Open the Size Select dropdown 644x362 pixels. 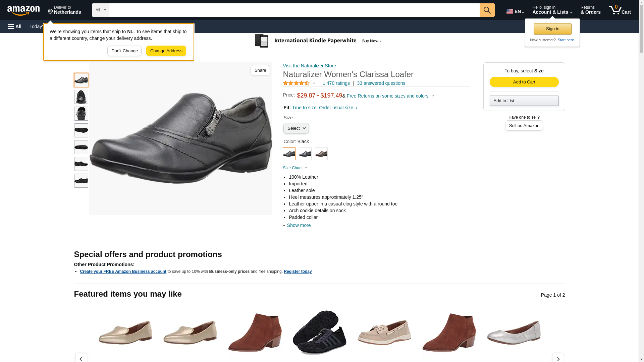296,128
